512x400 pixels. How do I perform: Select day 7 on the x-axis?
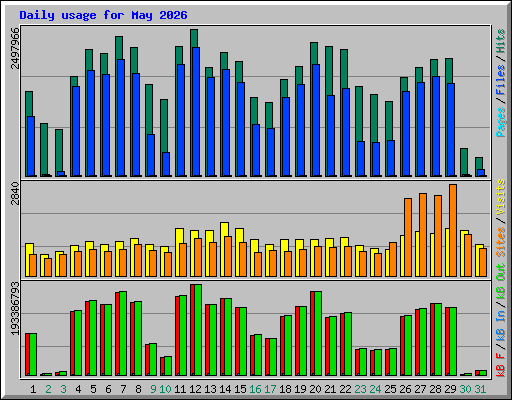pos(123,389)
